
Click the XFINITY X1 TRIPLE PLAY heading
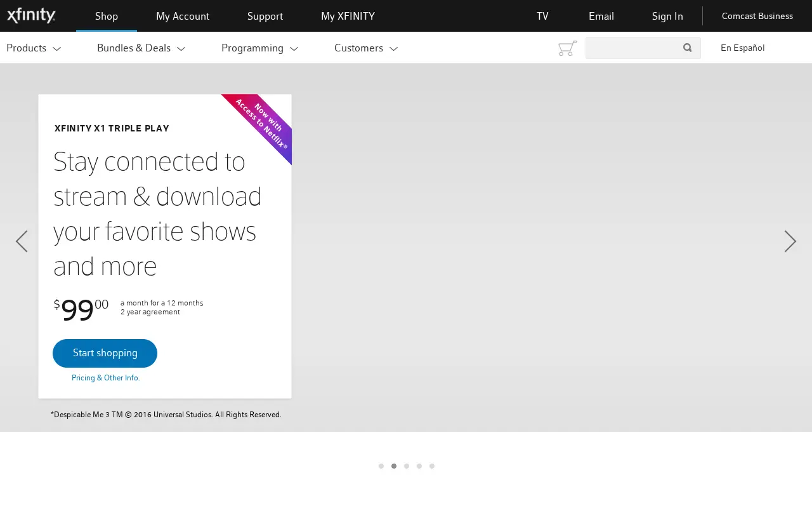click(112, 128)
